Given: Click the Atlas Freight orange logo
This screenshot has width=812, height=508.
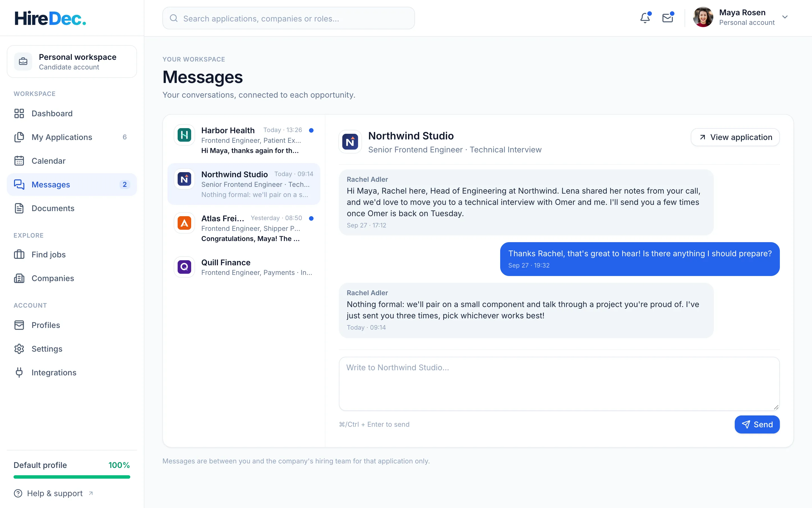Looking at the screenshot, I should (x=184, y=223).
